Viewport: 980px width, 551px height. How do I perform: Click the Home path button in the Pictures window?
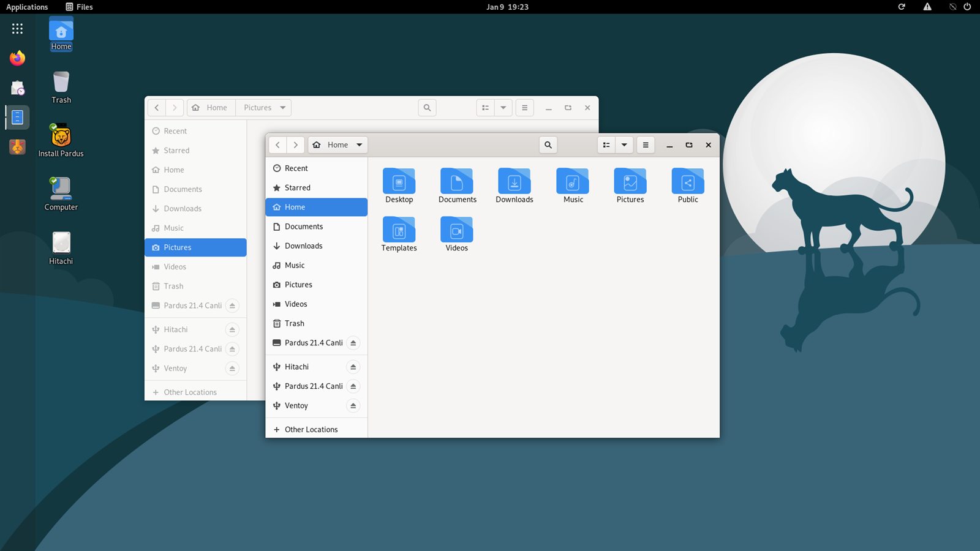[211, 108]
